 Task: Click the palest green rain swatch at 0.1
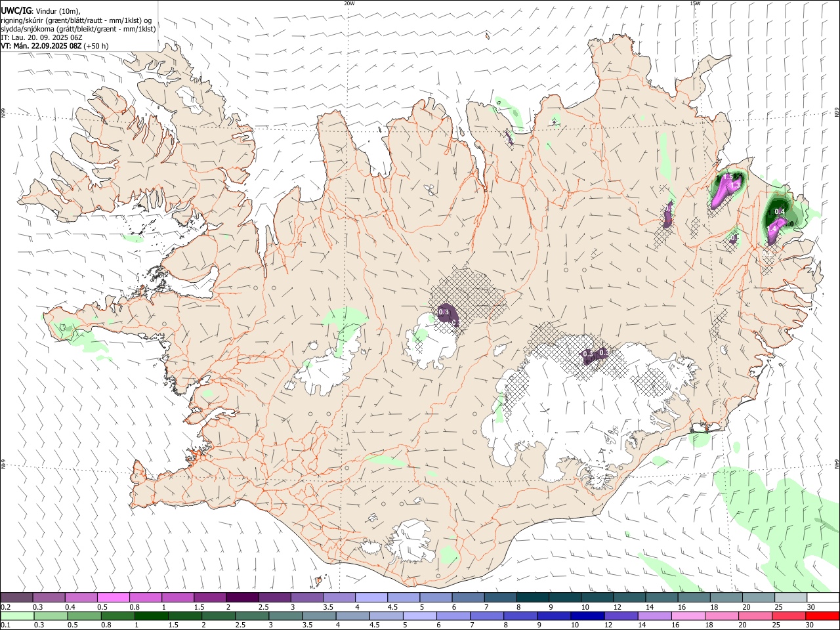tap(17, 616)
